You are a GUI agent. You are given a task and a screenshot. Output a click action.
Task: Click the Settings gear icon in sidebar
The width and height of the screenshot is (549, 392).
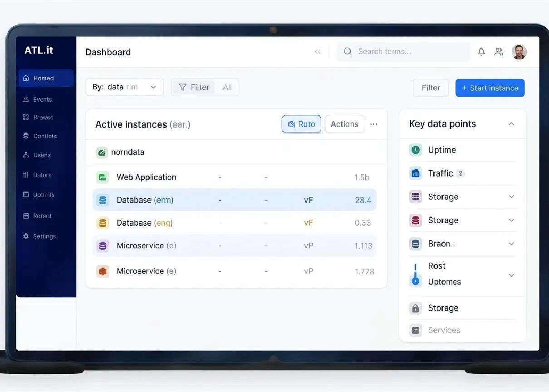[x=26, y=236]
